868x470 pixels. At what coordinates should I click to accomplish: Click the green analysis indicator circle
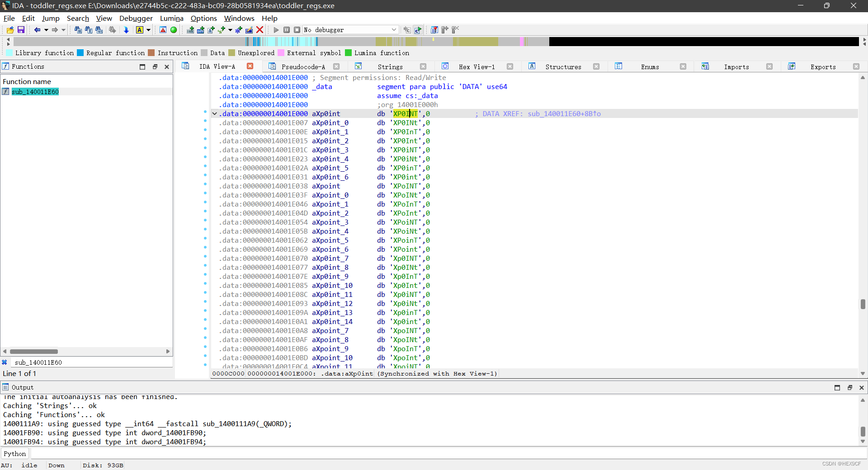(x=174, y=30)
